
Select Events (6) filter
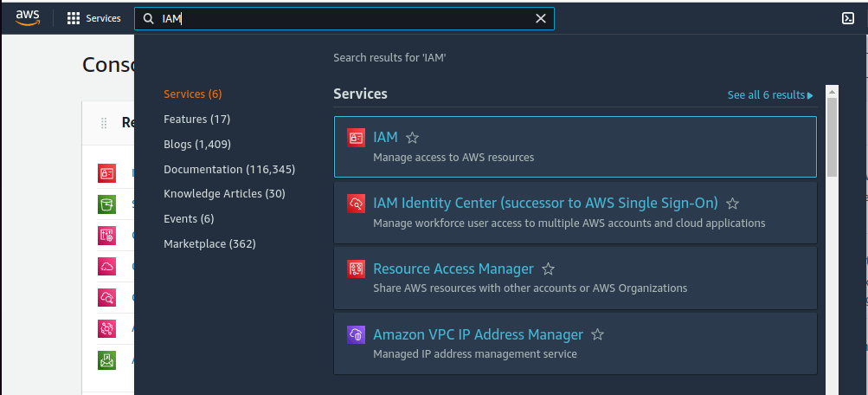point(189,219)
